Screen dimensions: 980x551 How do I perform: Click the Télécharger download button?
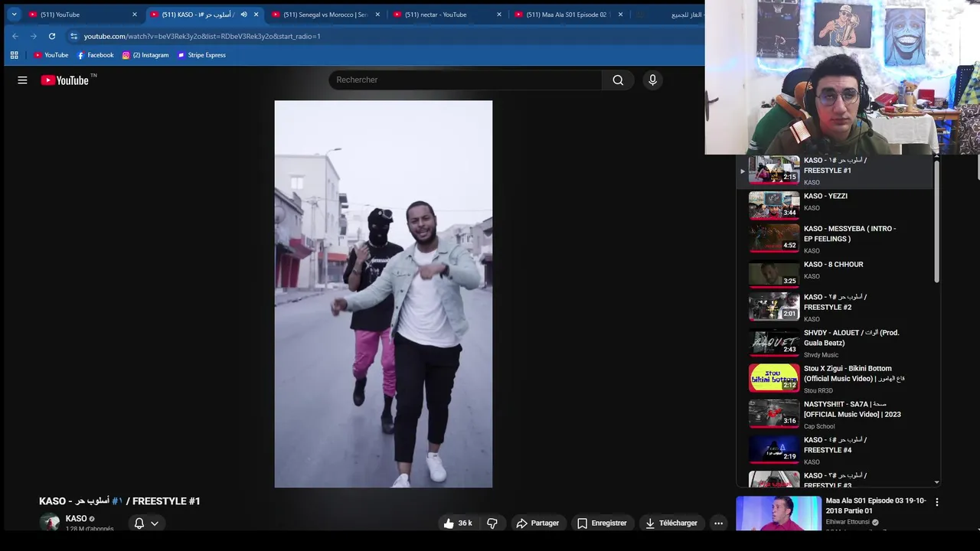point(671,523)
